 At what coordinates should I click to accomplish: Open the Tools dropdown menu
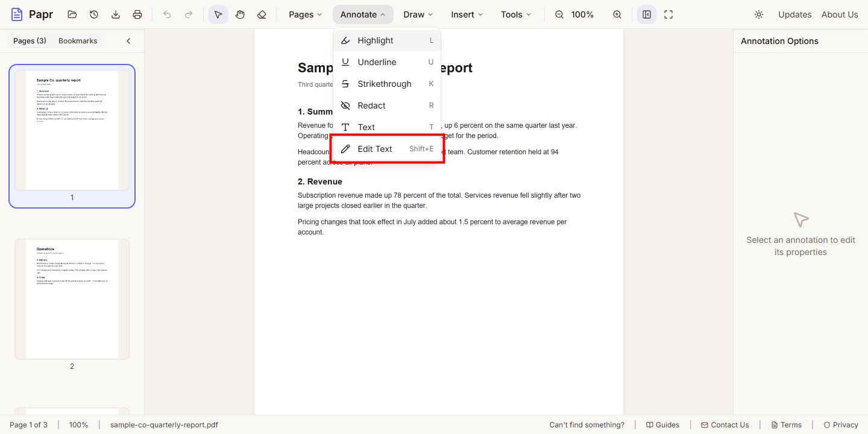[x=516, y=14]
